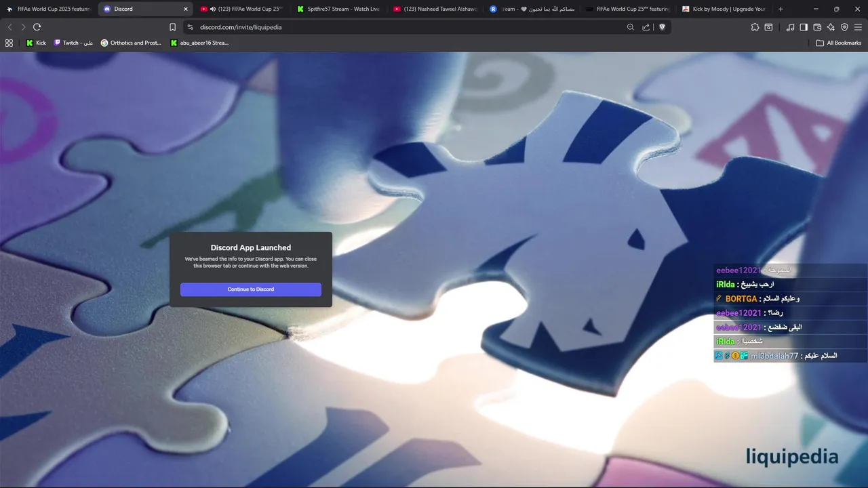Toggle the browser sidebar panel icon

tap(804, 27)
